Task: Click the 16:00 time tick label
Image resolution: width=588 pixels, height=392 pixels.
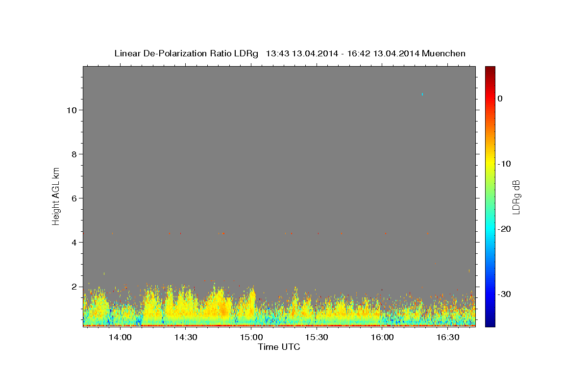Action: pyautogui.click(x=382, y=337)
